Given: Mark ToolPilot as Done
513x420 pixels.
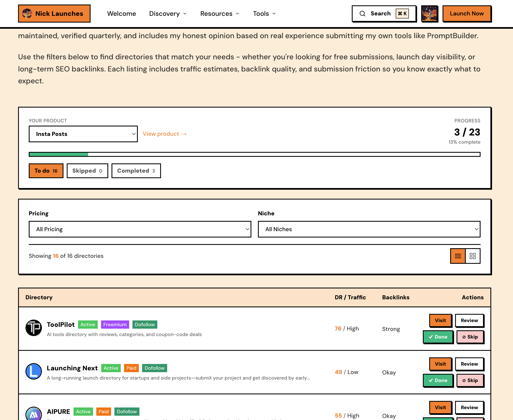Looking at the screenshot, I should 438,337.
